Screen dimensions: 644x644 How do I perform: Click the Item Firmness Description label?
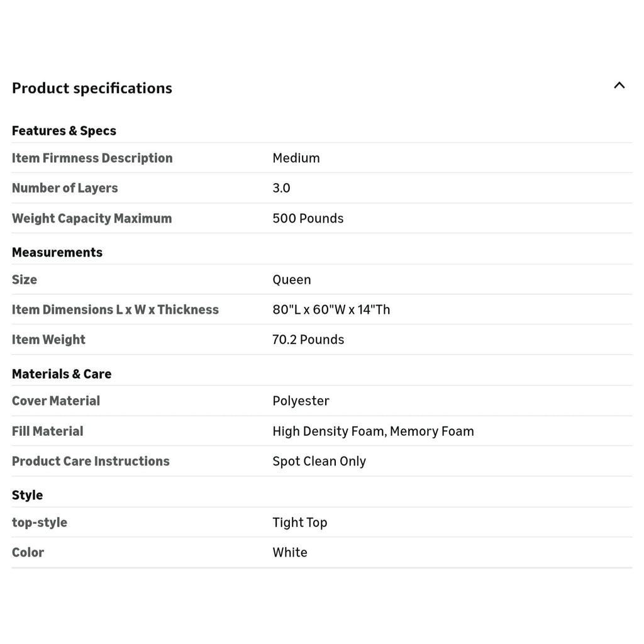92,158
